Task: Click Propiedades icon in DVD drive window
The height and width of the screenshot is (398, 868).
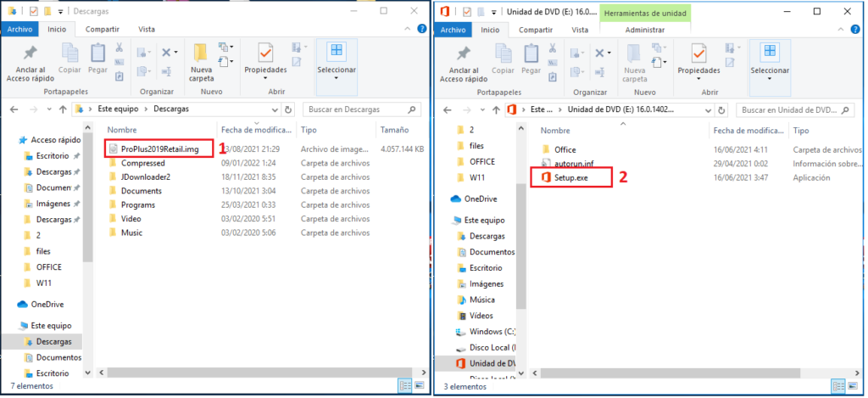Action: point(699,53)
